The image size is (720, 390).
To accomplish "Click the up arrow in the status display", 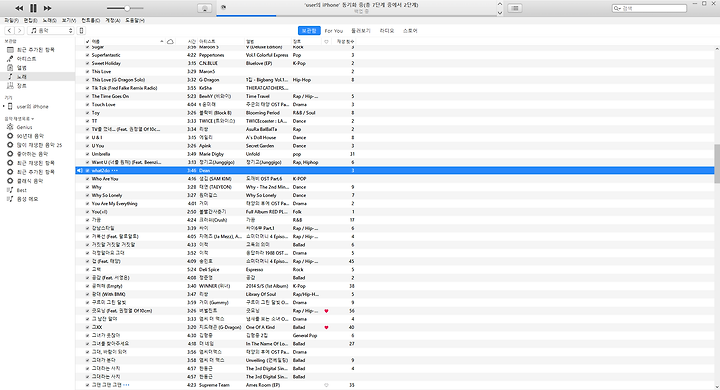I will 500,4.
